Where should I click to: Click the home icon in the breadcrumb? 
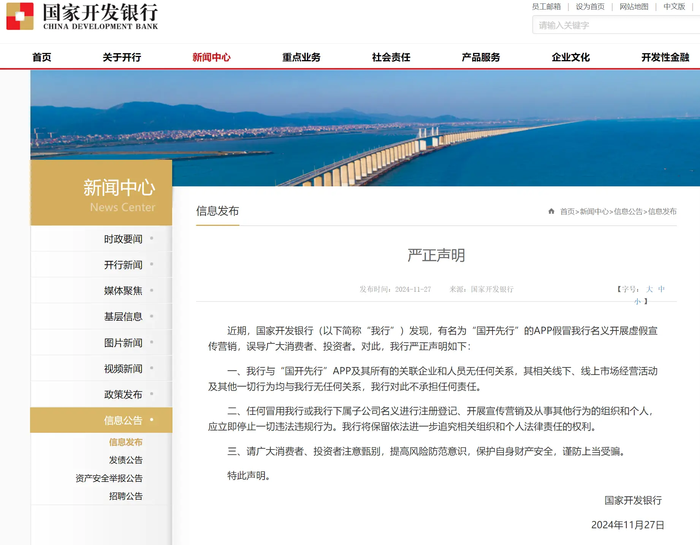click(x=551, y=212)
